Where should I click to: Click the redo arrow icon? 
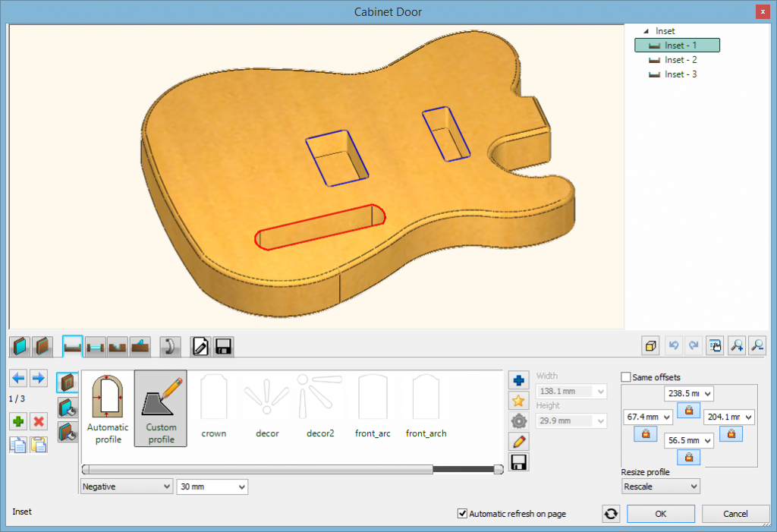[x=694, y=345]
